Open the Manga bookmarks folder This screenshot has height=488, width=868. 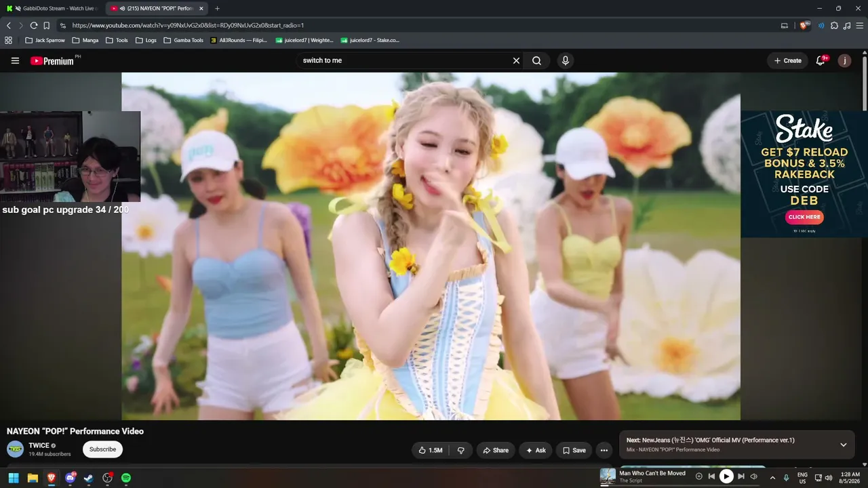pos(85,40)
